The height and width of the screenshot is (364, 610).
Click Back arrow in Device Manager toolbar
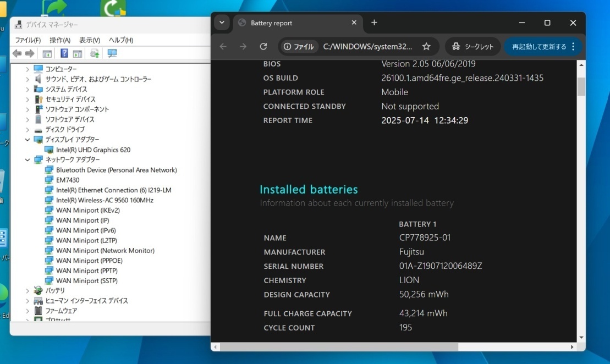point(17,53)
